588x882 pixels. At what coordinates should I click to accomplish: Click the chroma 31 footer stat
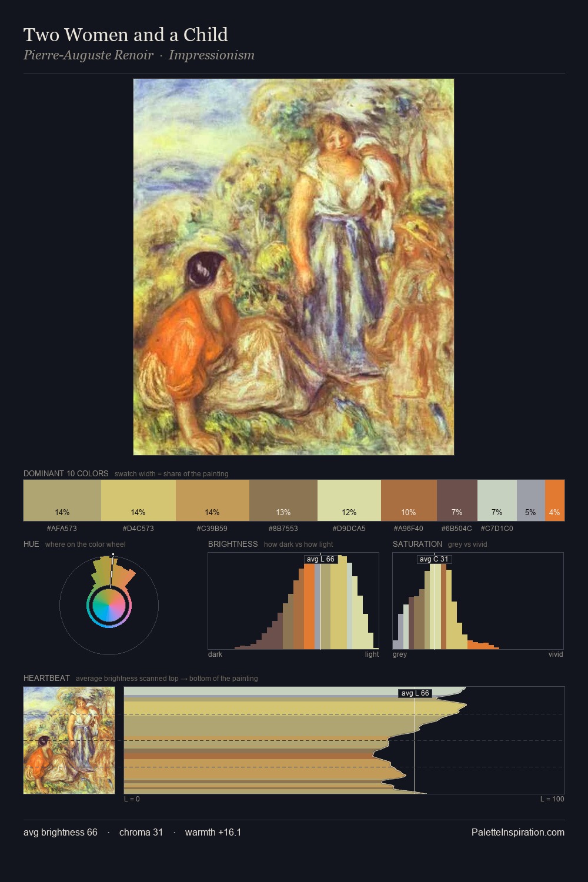click(x=141, y=832)
